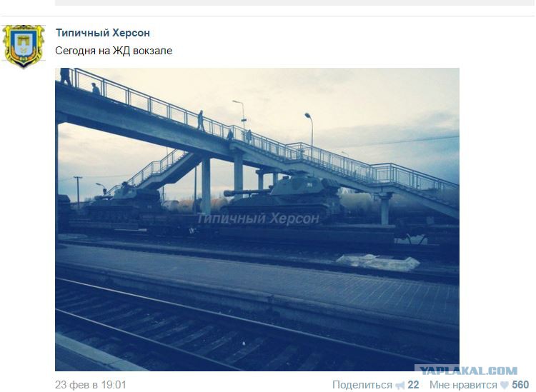View the like count 560
536x392 pixels.
pos(520,385)
